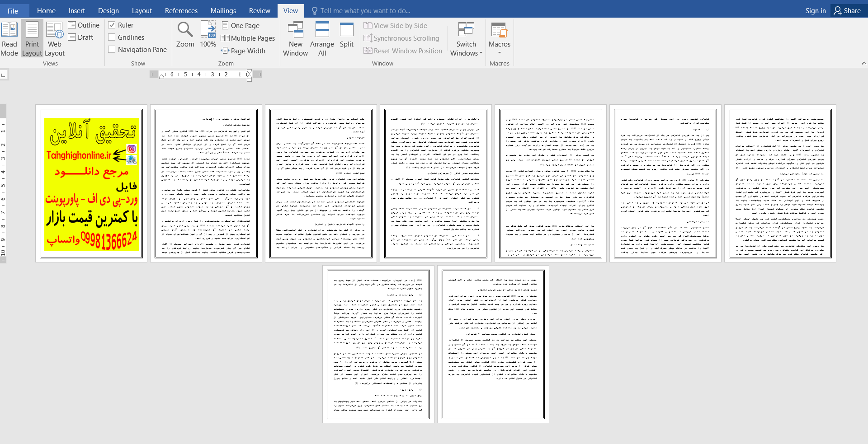
Task: Click Synchronous Scrolling
Action: [x=401, y=38]
